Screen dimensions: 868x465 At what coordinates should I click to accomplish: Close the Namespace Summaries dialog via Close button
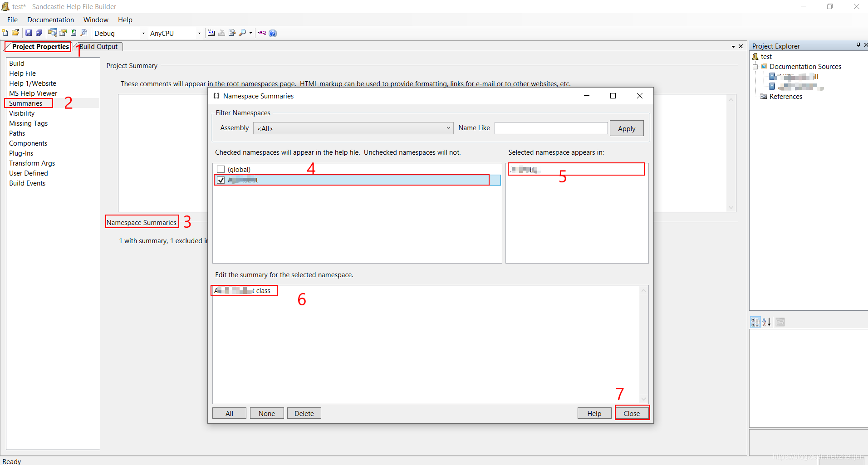(x=632, y=413)
